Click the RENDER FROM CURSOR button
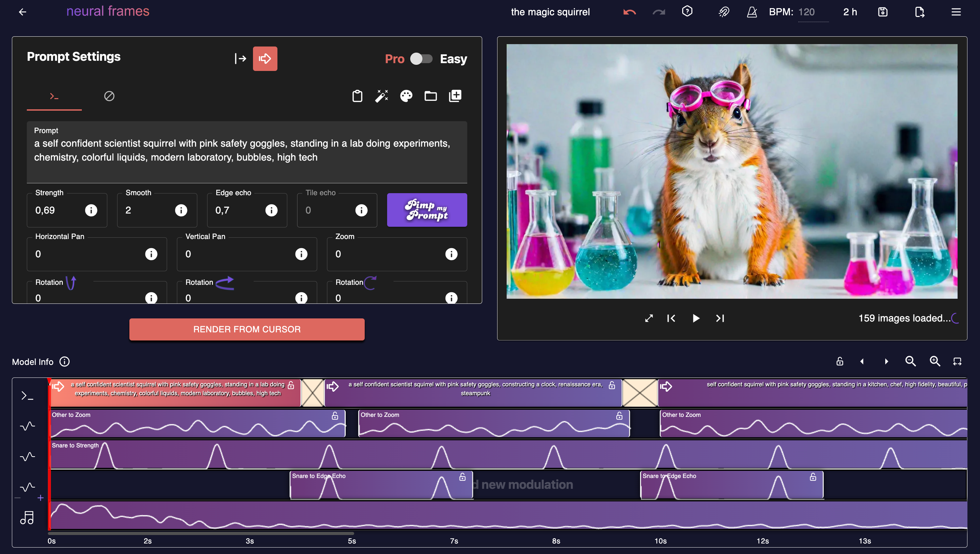This screenshot has width=980, height=554. 247,329
